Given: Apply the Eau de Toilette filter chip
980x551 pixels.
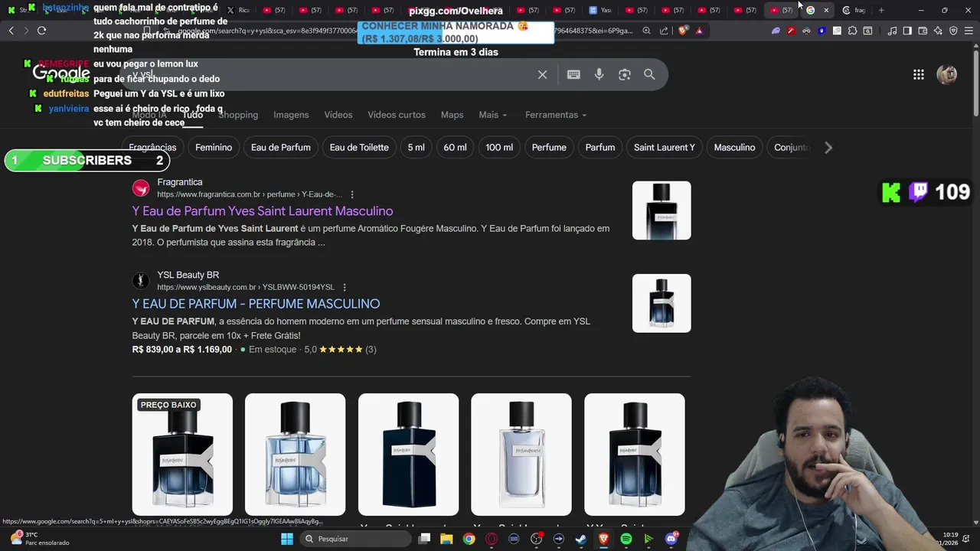Looking at the screenshot, I should [x=359, y=148].
